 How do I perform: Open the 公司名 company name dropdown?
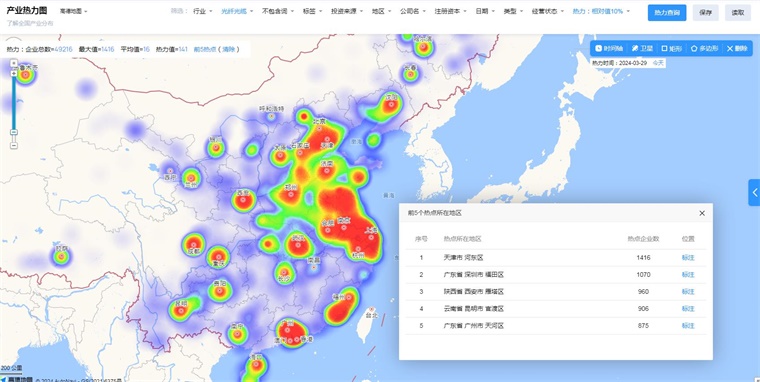click(x=413, y=11)
